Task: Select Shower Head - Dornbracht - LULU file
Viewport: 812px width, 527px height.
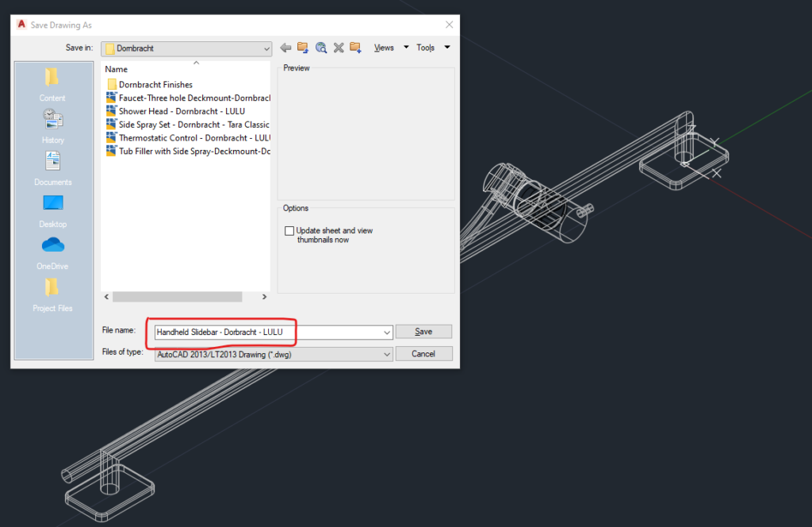Action: pos(175,111)
